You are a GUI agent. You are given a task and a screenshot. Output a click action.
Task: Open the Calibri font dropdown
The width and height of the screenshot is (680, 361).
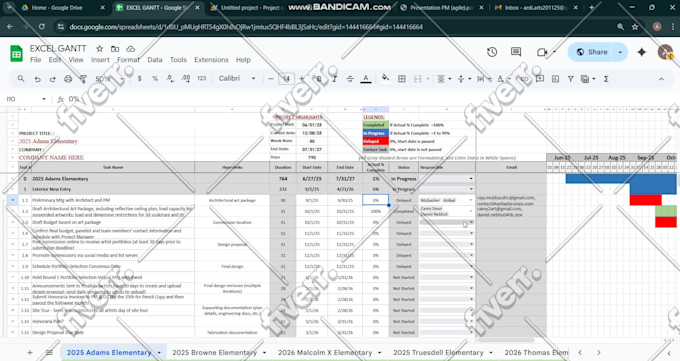click(237, 79)
